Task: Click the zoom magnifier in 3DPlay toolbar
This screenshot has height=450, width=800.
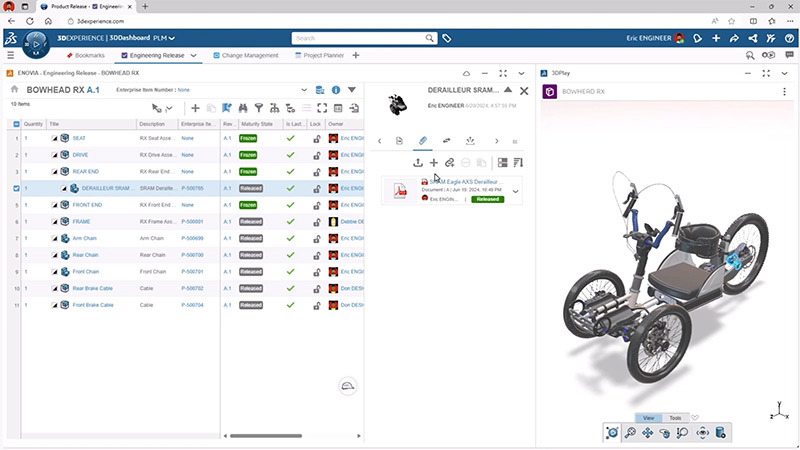Action: pos(630,433)
